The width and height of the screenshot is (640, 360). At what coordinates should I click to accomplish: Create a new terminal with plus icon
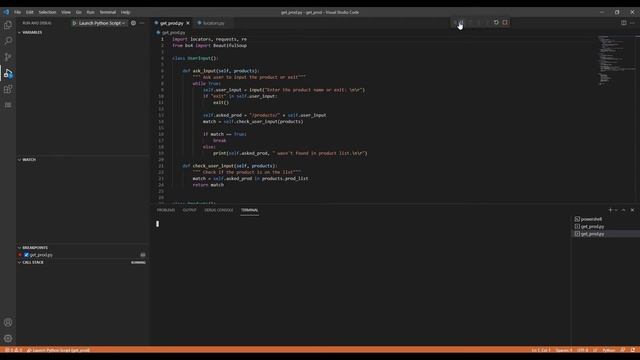[610, 210]
